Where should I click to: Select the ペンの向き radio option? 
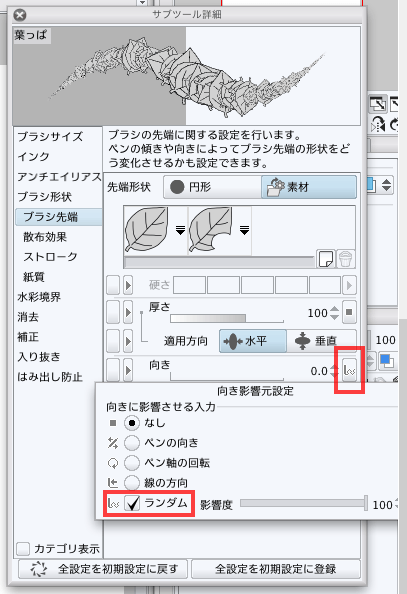point(132,442)
